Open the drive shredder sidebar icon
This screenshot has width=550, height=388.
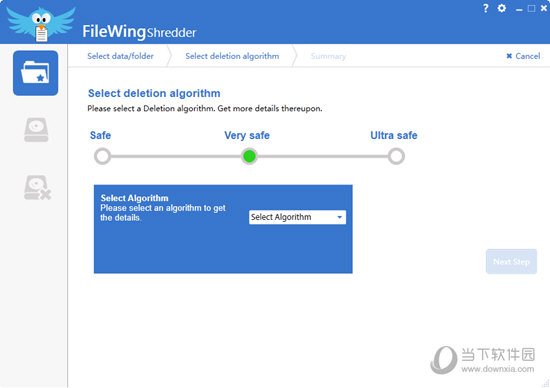[x=36, y=130]
